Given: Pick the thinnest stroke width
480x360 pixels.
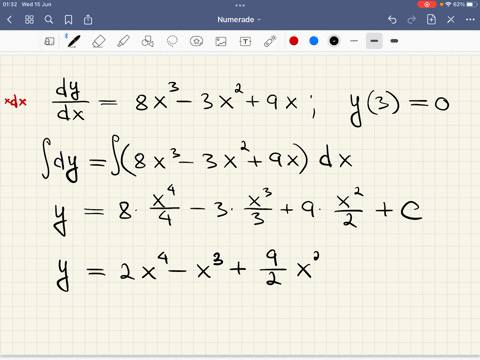Looking at the screenshot, I should (354, 41).
